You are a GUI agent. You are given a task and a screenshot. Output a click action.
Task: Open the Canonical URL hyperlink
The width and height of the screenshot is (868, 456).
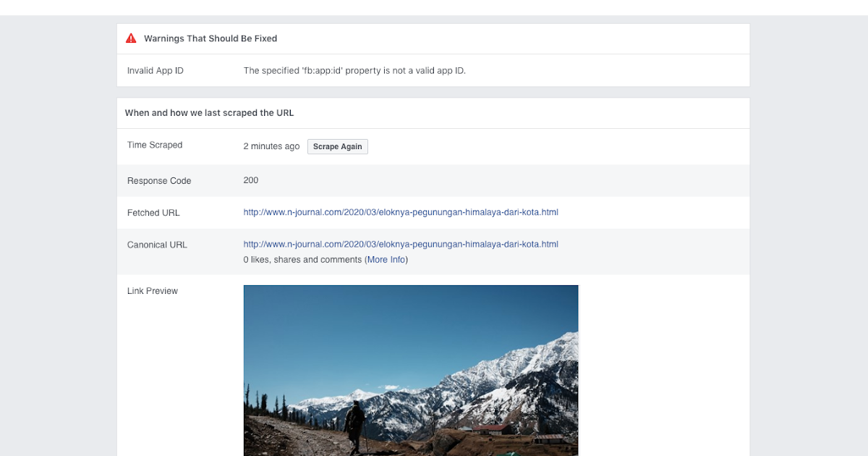click(401, 244)
